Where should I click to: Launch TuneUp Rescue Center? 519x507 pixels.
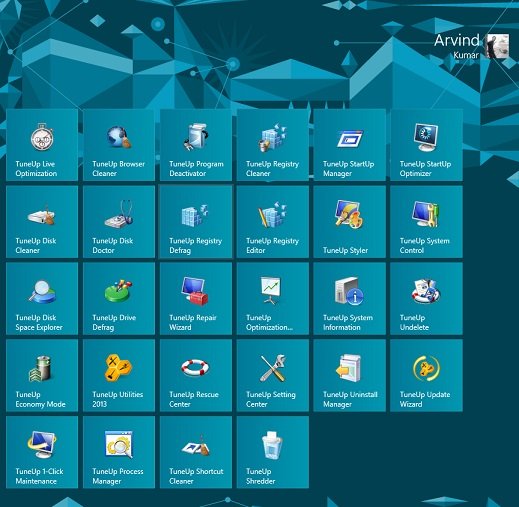coord(196,375)
